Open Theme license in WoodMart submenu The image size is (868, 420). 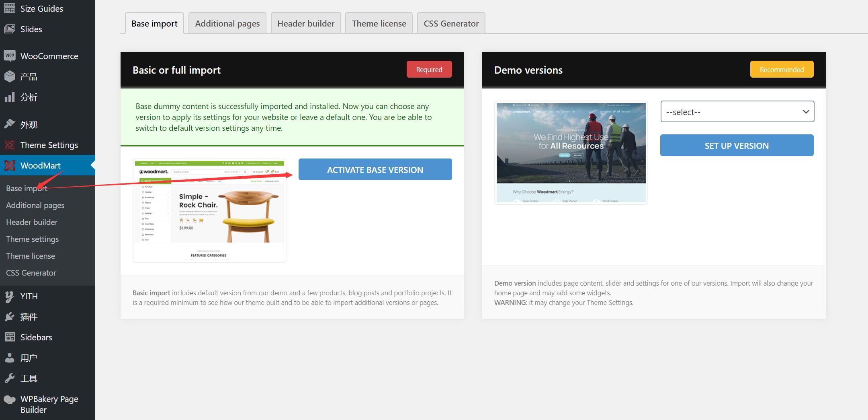(31, 256)
